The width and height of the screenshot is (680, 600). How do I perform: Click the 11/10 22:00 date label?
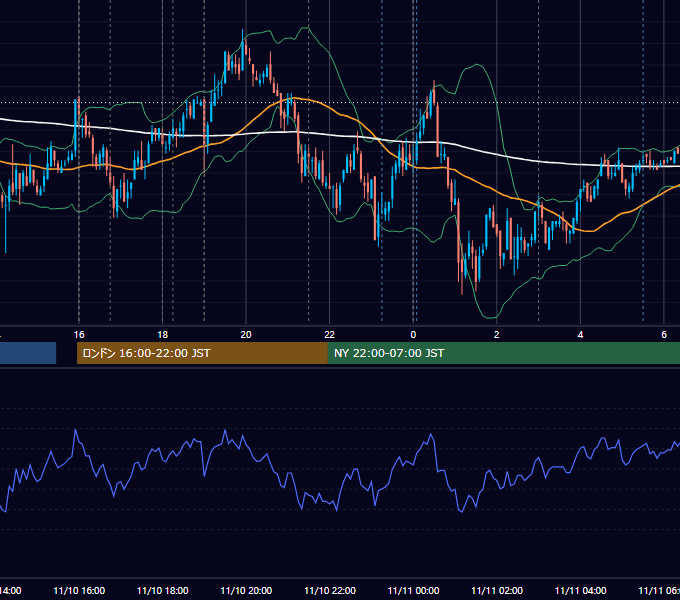[x=330, y=590]
